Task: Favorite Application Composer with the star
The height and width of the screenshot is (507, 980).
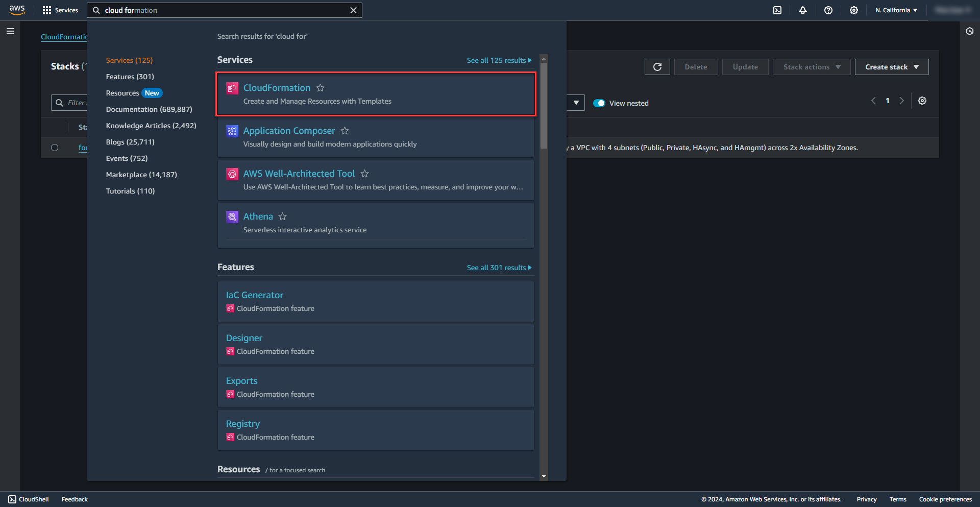Action: pyautogui.click(x=345, y=131)
